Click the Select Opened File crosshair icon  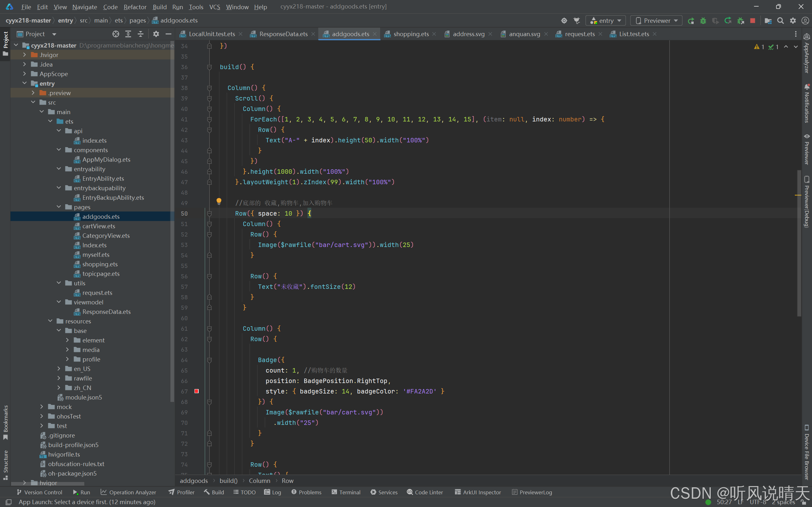116,34
